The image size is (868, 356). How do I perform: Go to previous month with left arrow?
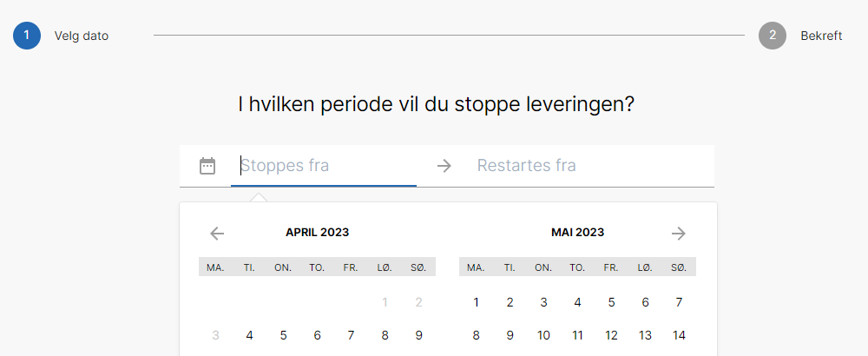point(217,233)
